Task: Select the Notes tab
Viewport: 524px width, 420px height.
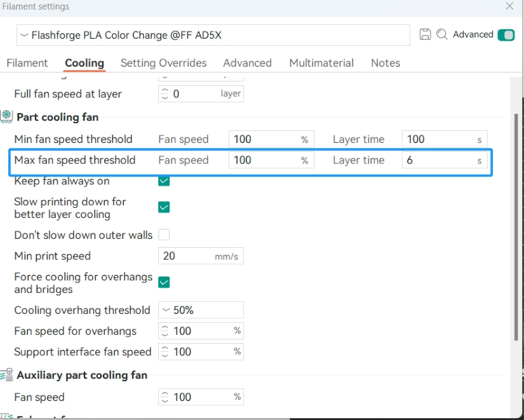Action: (x=386, y=63)
